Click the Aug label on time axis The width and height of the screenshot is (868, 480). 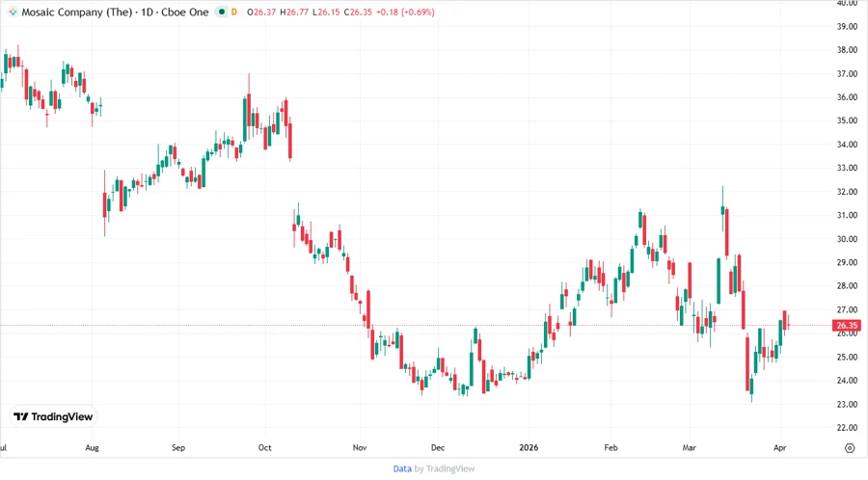[92, 447]
